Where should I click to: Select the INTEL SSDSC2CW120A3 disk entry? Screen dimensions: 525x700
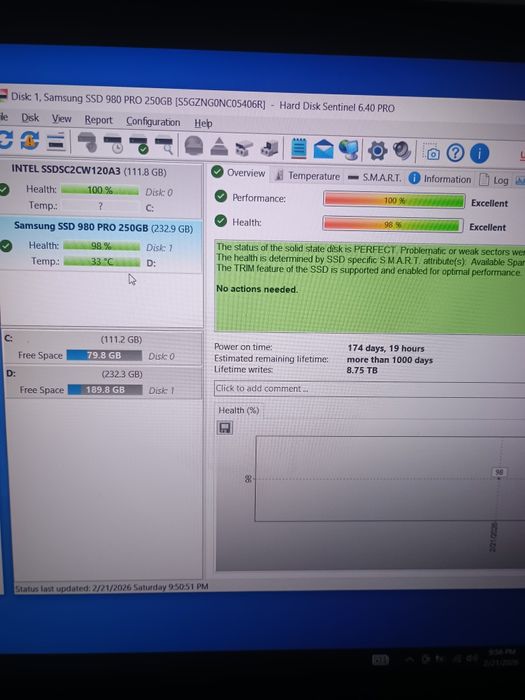click(101, 189)
